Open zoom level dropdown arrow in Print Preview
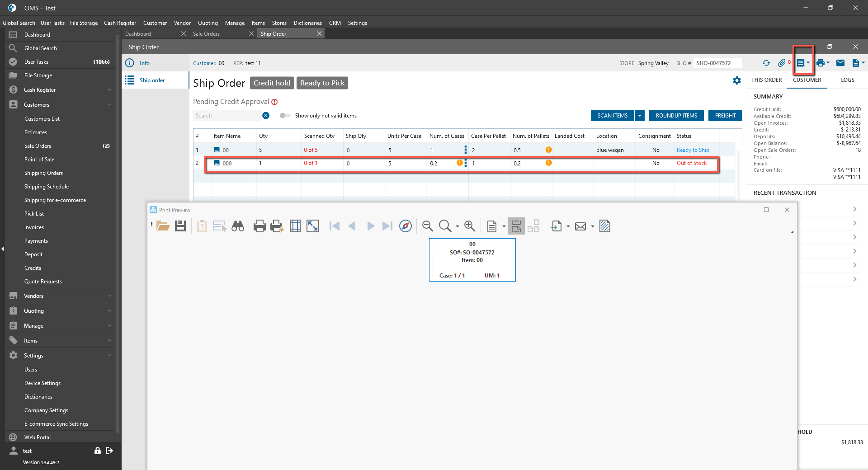The height and width of the screenshot is (470, 868). pyautogui.click(x=457, y=226)
